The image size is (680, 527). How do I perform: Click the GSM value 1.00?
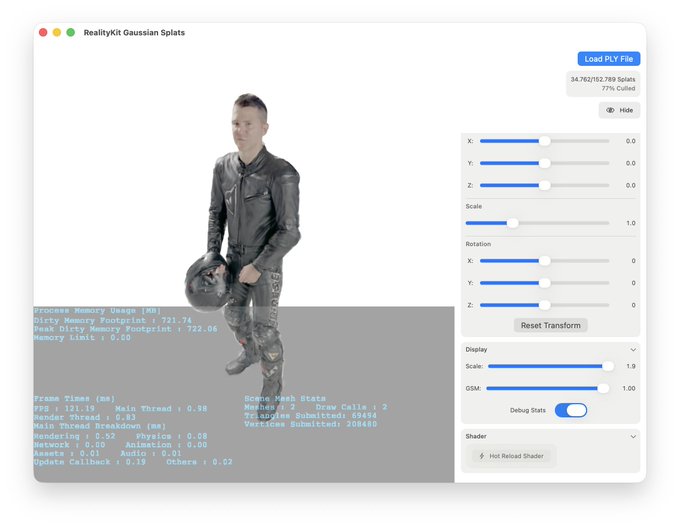[x=629, y=388]
